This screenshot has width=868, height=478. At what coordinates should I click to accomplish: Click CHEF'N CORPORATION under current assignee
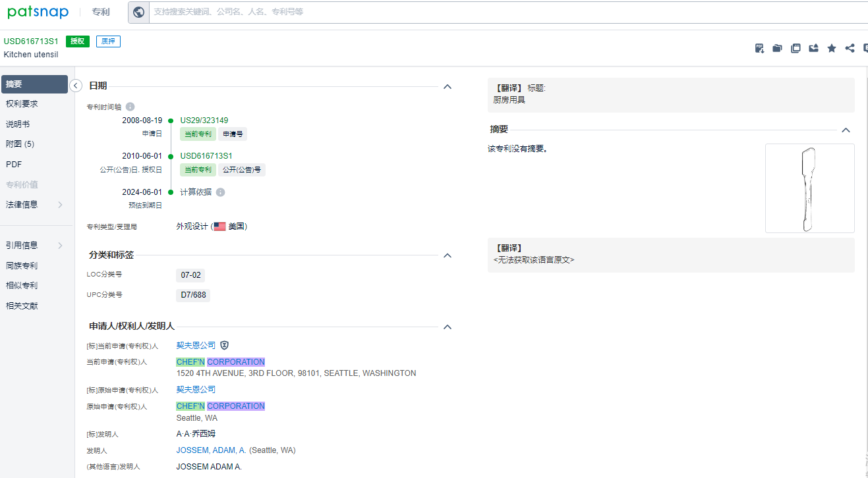click(220, 362)
